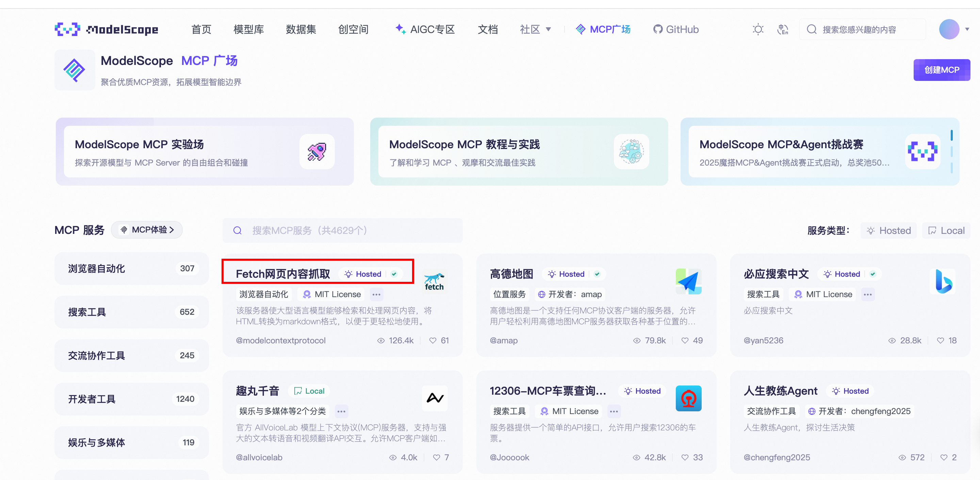Expand the avatar dropdown arrow

click(x=967, y=29)
